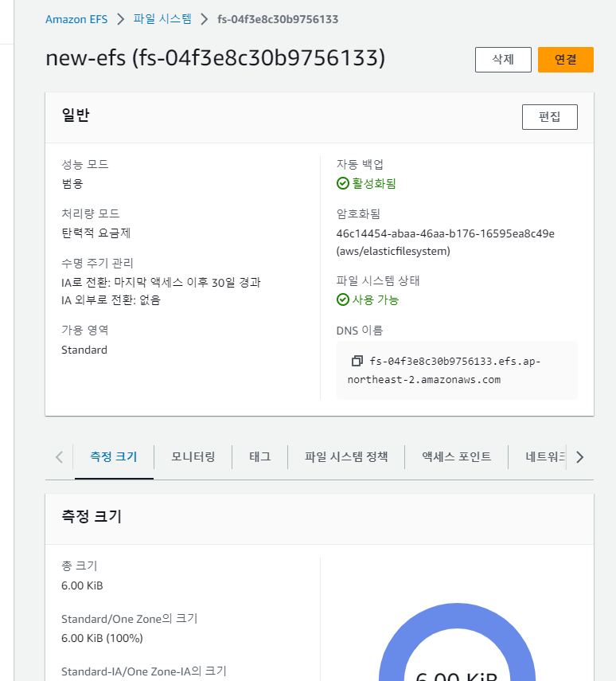This screenshot has width=616, height=681.
Task: Click the page title new-efs heading
Action: click(216, 58)
